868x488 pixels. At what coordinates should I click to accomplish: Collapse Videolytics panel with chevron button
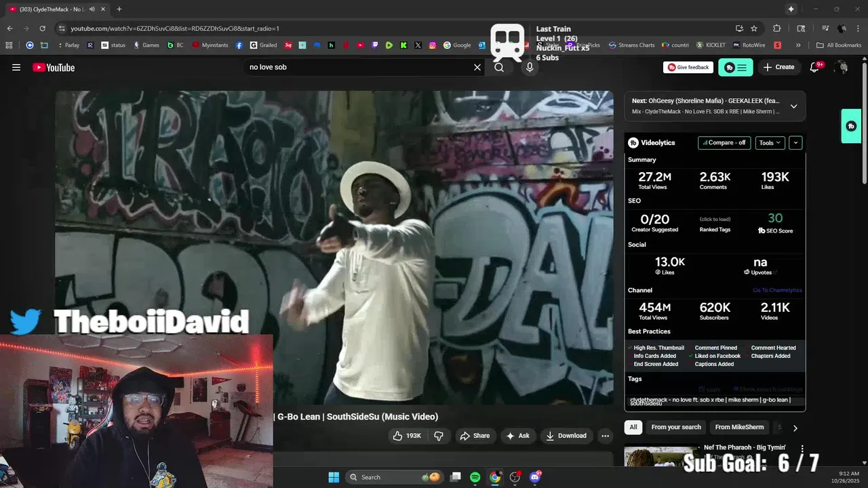click(795, 143)
